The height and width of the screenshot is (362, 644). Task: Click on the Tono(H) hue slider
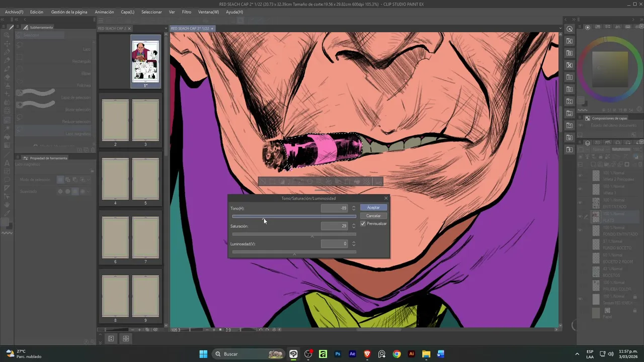(x=294, y=217)
